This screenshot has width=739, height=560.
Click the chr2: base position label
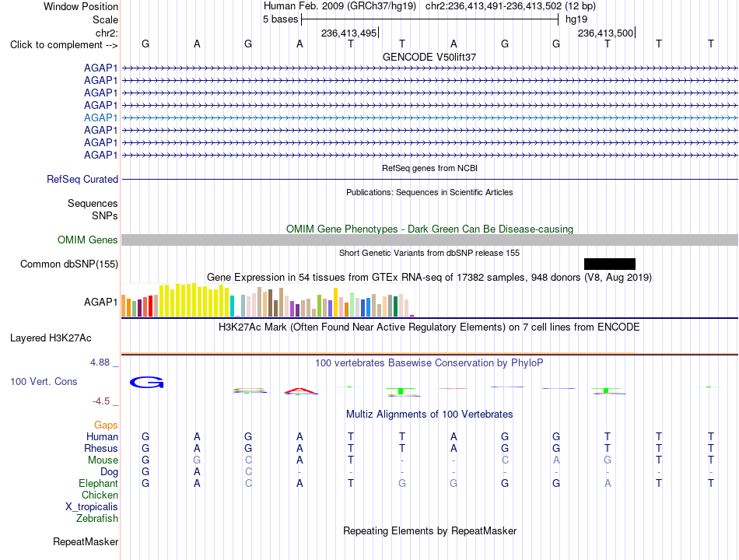[x=107, y=33]
